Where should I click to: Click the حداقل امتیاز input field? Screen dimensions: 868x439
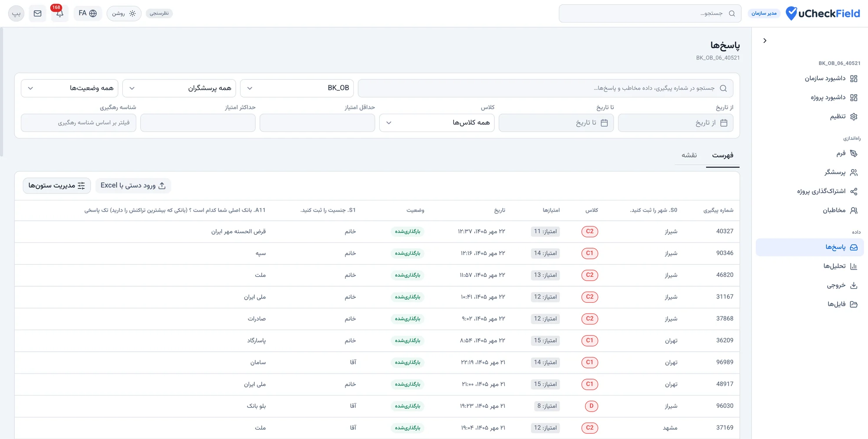coord(317,123)
